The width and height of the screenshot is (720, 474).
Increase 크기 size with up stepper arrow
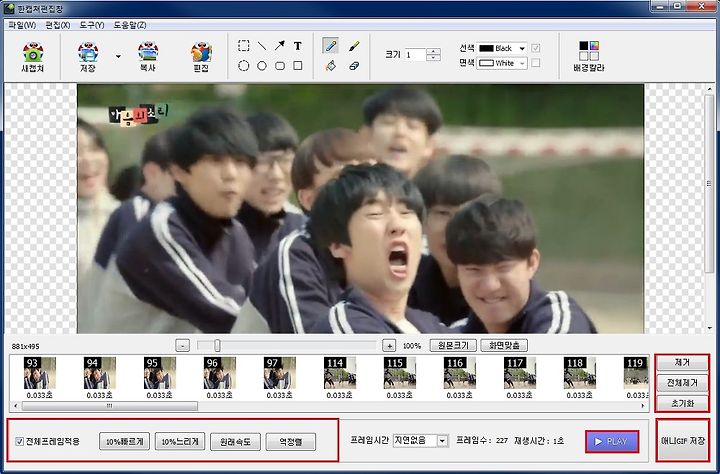point(433,51)
